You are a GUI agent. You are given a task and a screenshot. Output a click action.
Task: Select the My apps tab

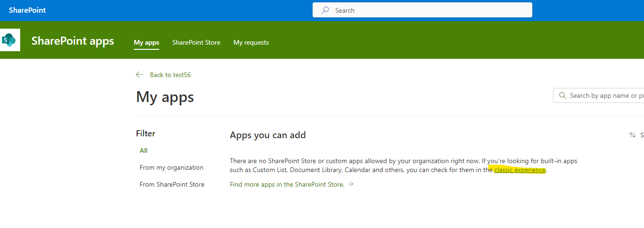coord(146,42)
